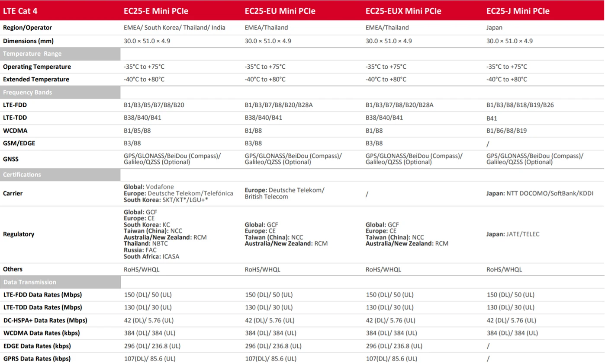Click the Frequency Bands section header
The width and height of the screenshot is (605, 364).
28,93
